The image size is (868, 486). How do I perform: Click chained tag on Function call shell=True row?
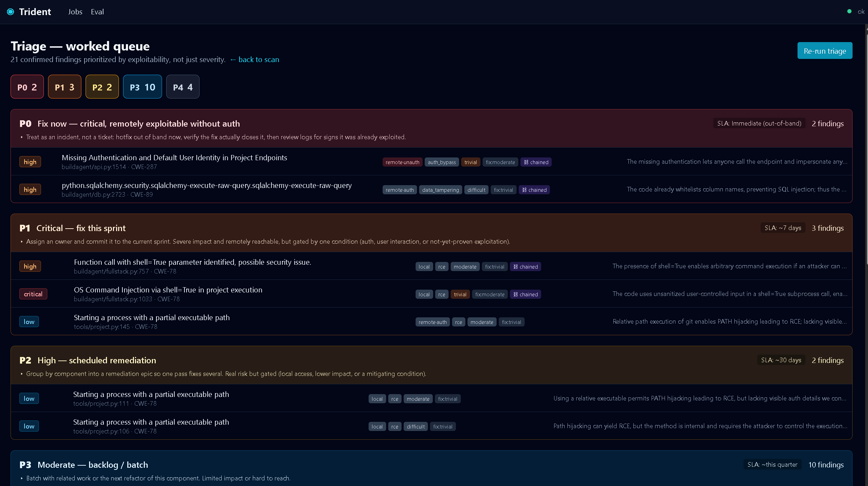525,266
